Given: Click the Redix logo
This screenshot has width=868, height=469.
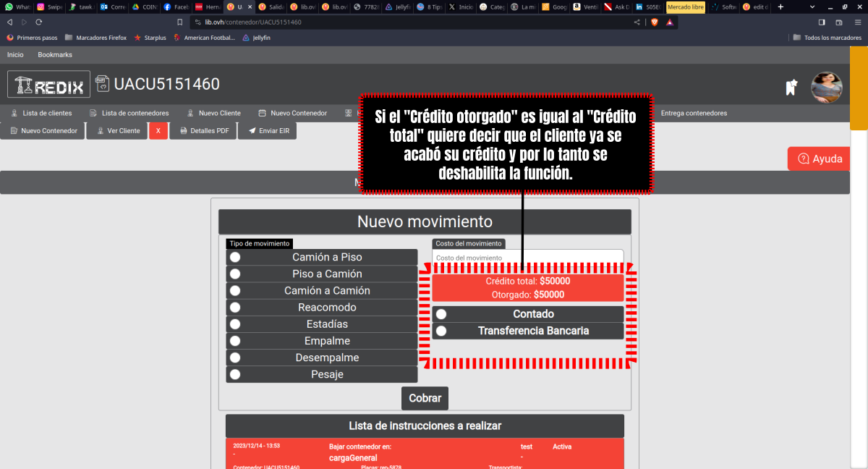Looking at the screenshot, I should pos(48,85).
